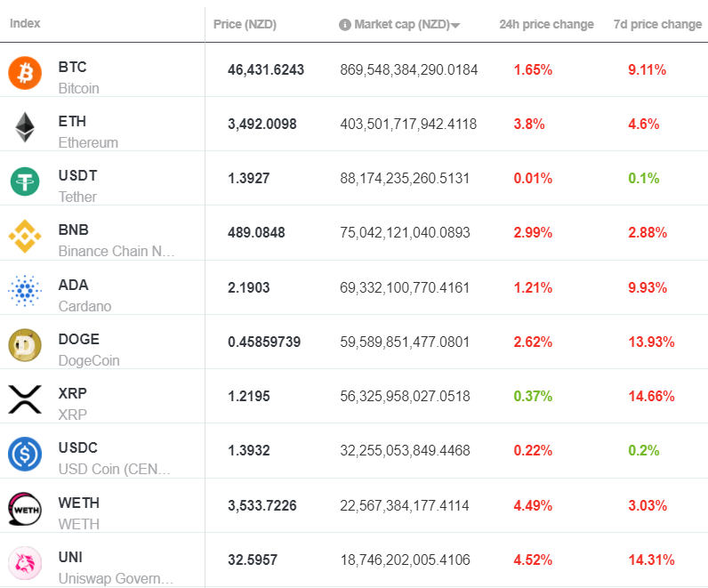Click market cap 59,589,851,477.0801
This screenshot has height=588, width=708.
(x=405, y=342)
